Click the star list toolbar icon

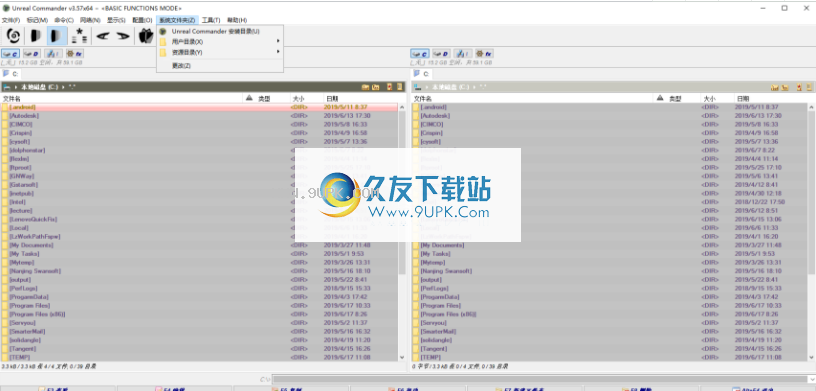[x=79, y=36]
